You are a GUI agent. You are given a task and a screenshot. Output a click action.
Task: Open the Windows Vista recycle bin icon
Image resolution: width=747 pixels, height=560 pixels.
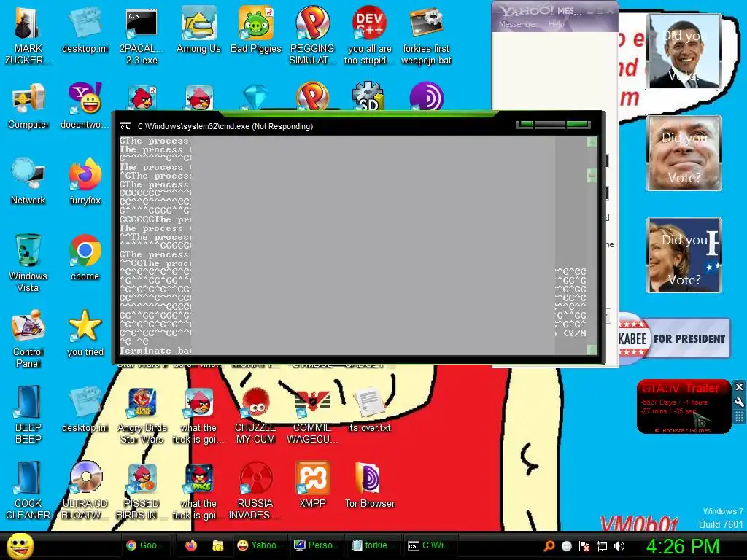28,262
